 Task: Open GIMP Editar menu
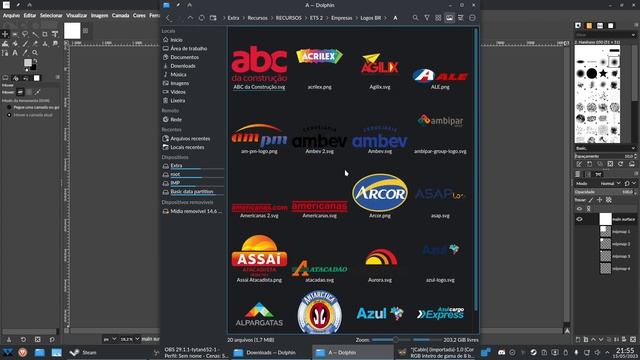[30, 16]
